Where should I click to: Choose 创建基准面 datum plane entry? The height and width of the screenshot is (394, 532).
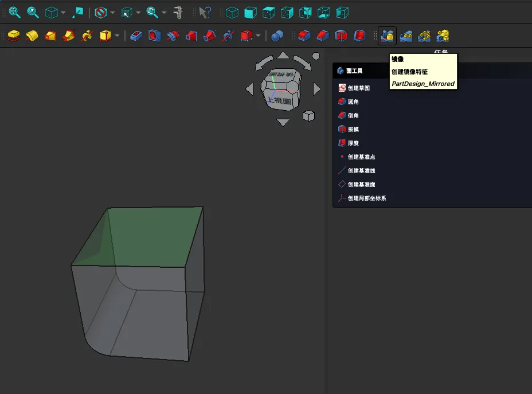361,185
